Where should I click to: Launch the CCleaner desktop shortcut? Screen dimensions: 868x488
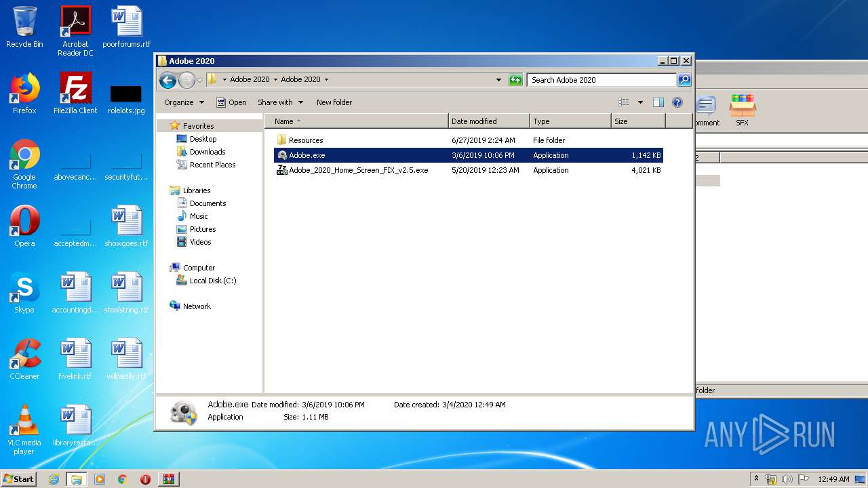pos(24,359)
